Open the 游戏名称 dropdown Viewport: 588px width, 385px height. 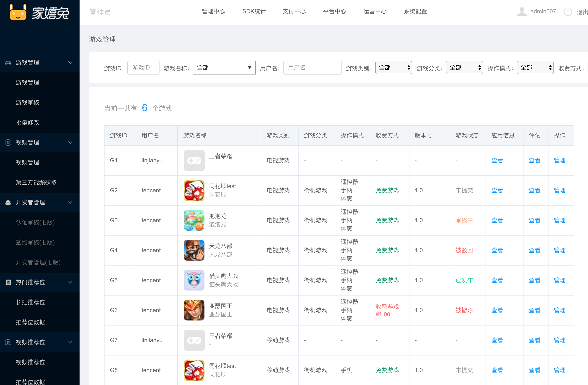[224, 68]
